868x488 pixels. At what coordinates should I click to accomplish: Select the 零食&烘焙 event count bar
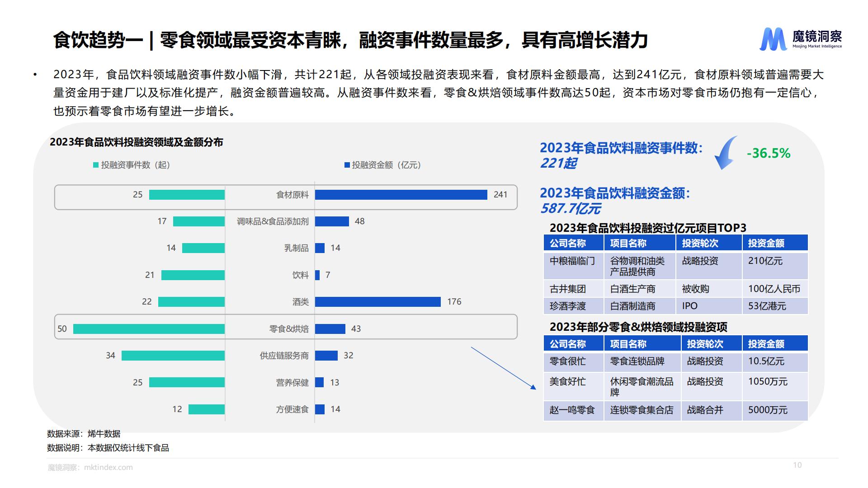coord(149,329)
